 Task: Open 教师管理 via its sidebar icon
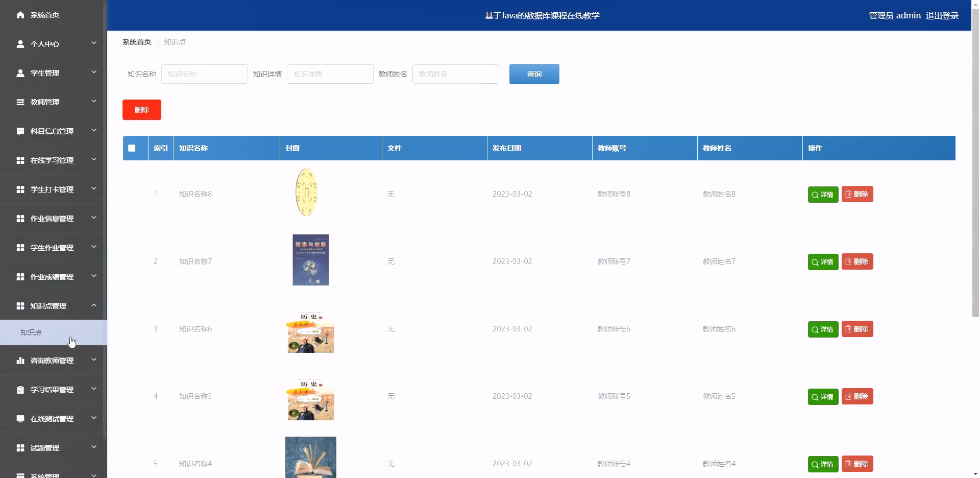[20, 102]
